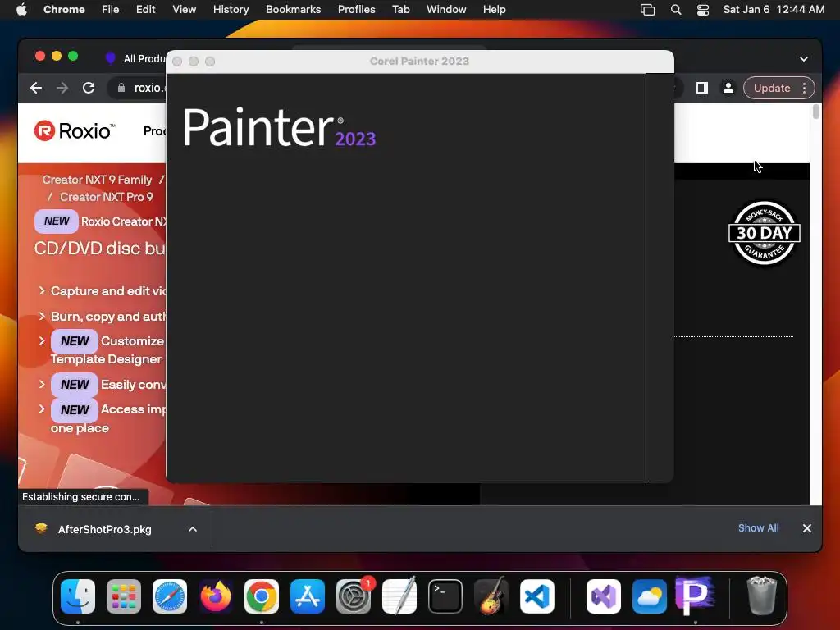Click the Roxio logo on the page
This screenshot has width=840, height=630.
coord(75,130)
